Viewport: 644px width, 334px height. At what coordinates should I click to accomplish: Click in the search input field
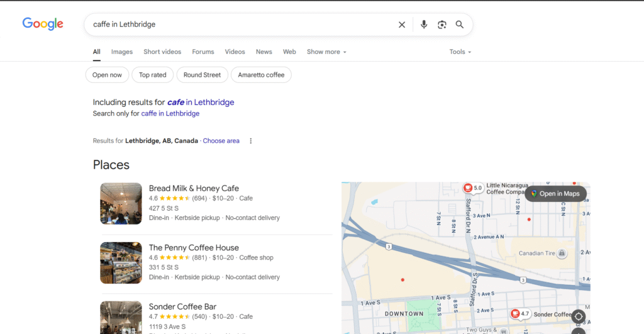[x=242, y=25]
